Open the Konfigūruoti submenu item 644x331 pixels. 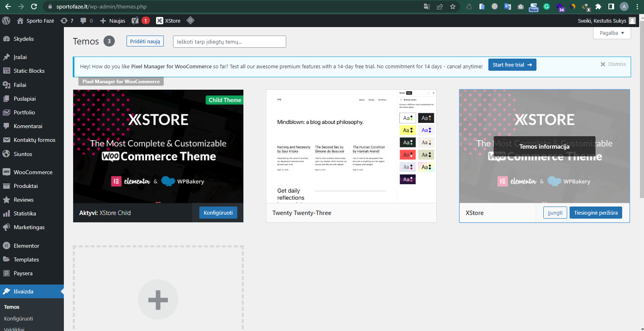pos(19,318)
